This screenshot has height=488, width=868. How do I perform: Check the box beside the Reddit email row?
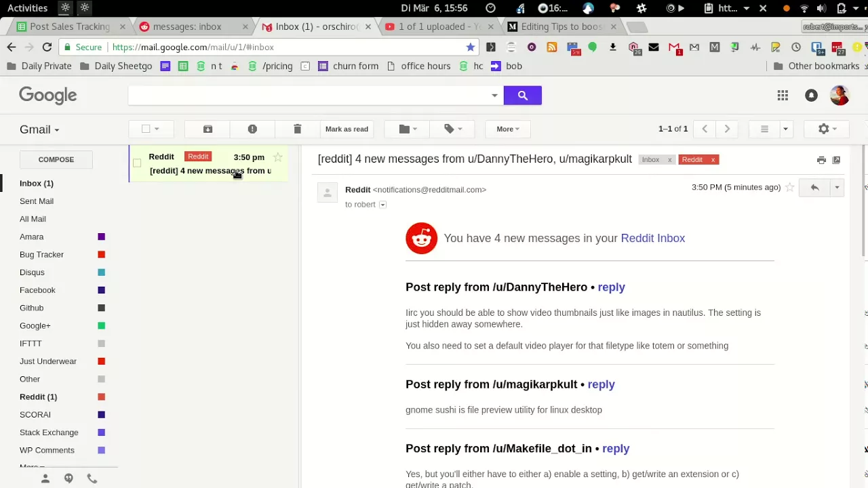(137, 163)
